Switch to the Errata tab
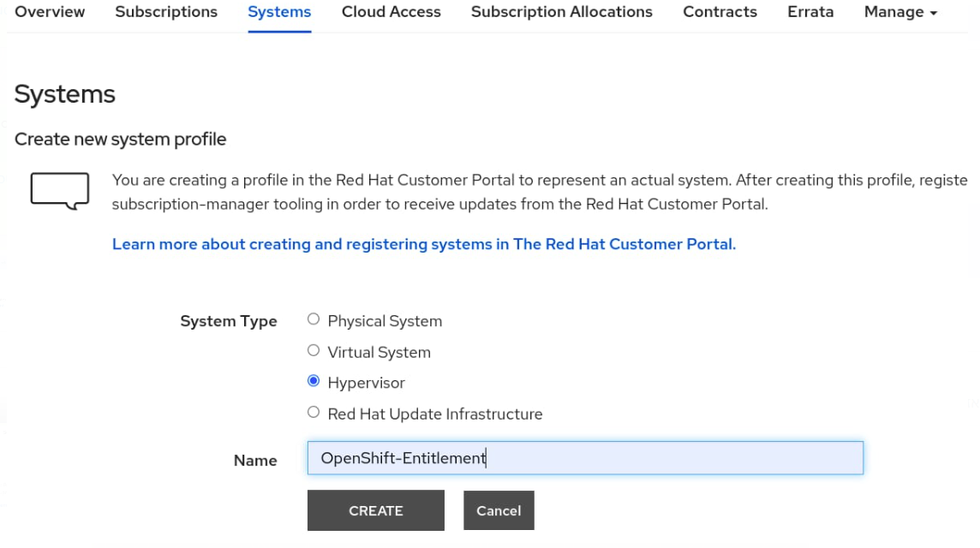The width and height of the screenshot is (980, 548). coord(810,12)
